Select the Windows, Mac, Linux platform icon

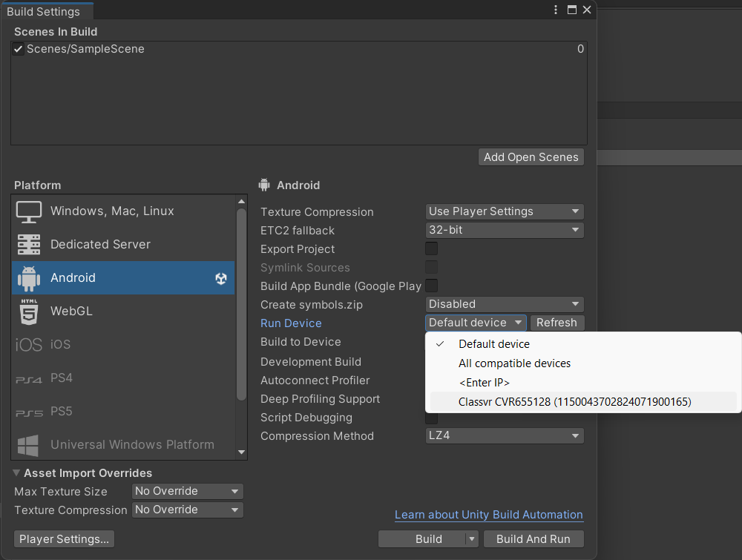tap(29, 211)
